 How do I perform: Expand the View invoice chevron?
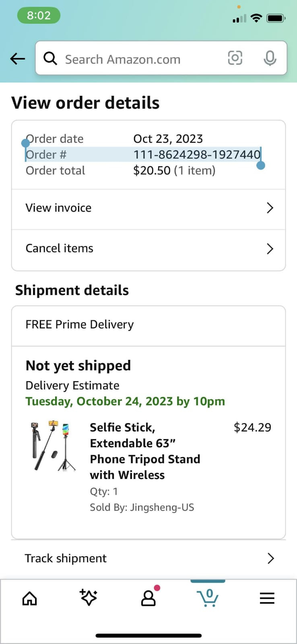(270, 208)
